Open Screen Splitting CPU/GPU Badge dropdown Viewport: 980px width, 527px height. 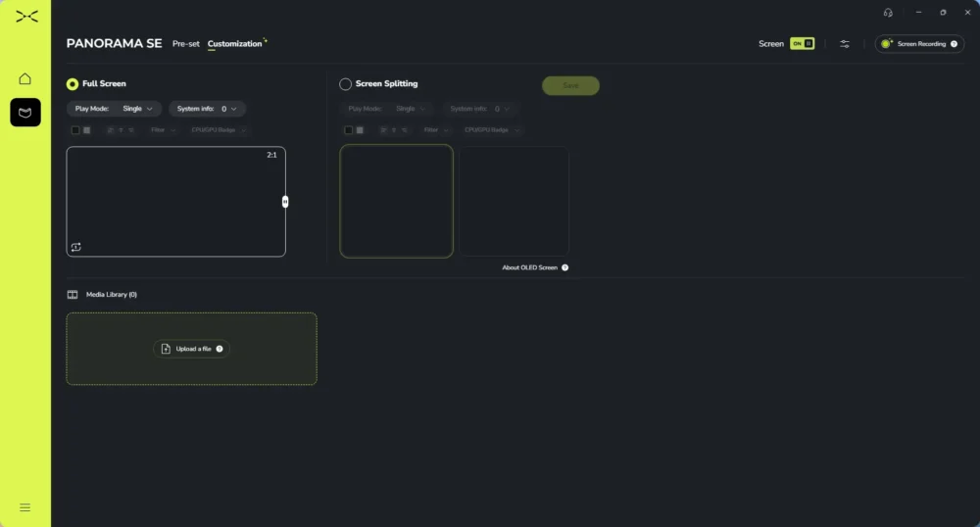(492, 130)
